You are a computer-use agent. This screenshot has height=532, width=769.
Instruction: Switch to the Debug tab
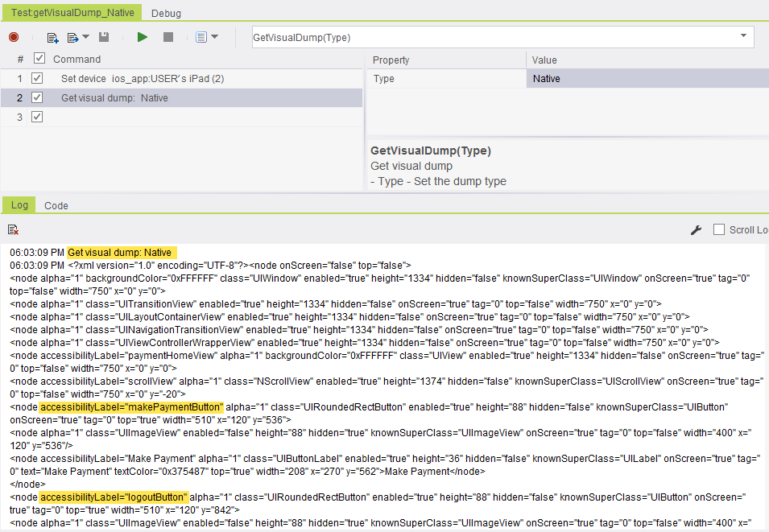point(166,13)
